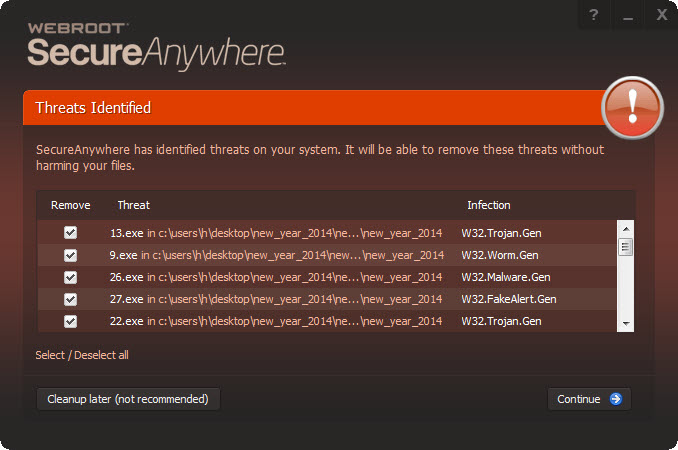Screen dimensions: 678x450
Task: Click the threat list scroll down arrow
Action: tap(626, 324)
